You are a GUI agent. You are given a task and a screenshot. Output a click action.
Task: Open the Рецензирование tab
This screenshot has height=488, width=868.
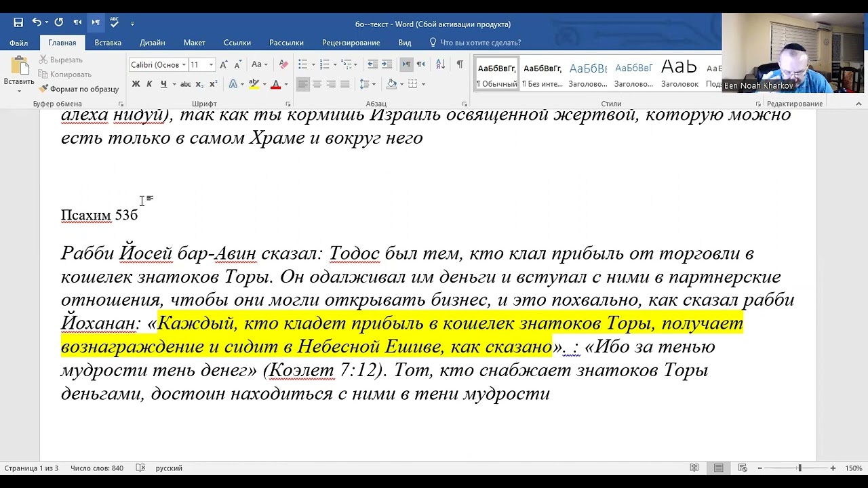click(351, 43)
